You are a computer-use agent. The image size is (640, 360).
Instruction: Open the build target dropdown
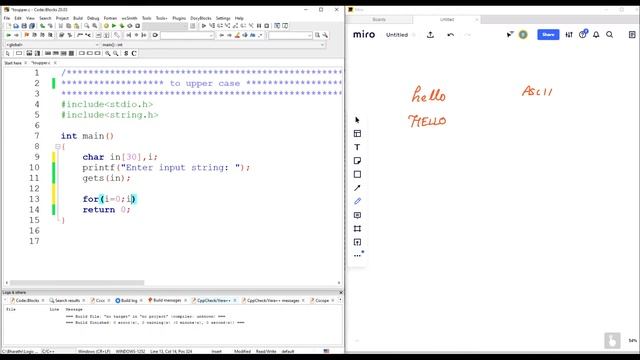point(165,26)
